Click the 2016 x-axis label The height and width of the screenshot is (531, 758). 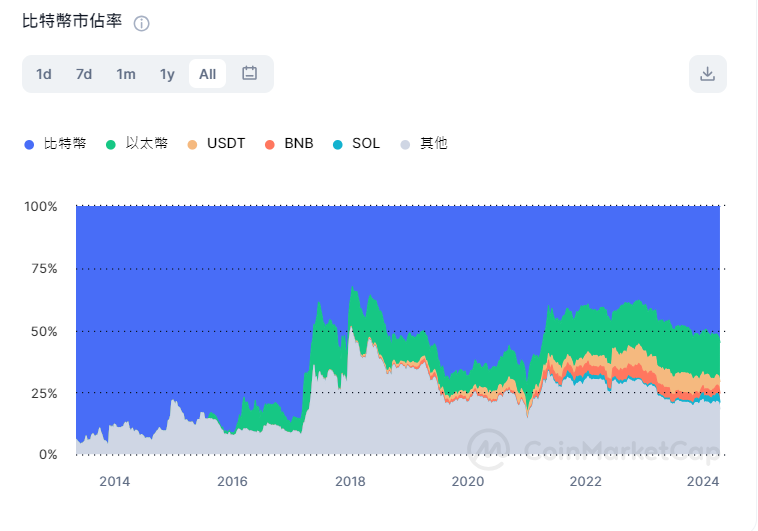coord(233,482)
